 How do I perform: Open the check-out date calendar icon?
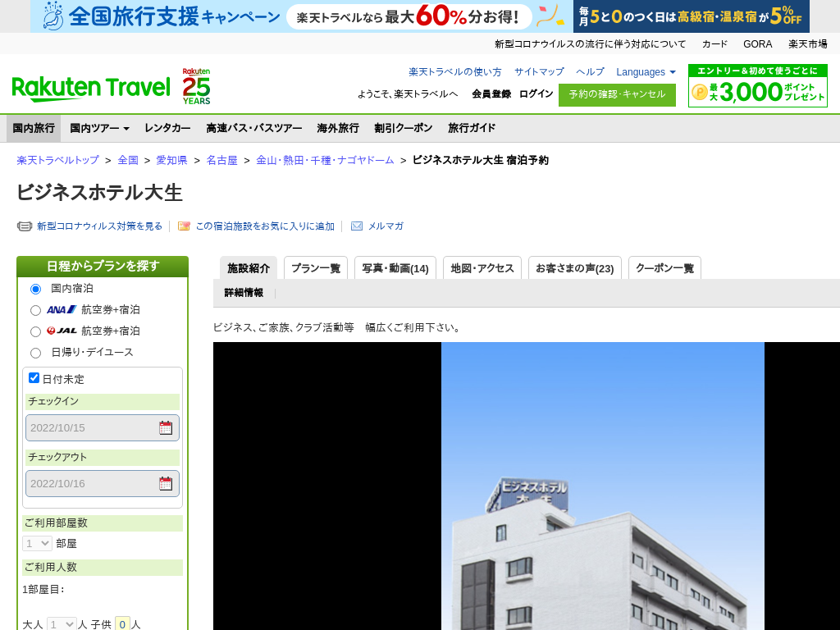point(166,483)
